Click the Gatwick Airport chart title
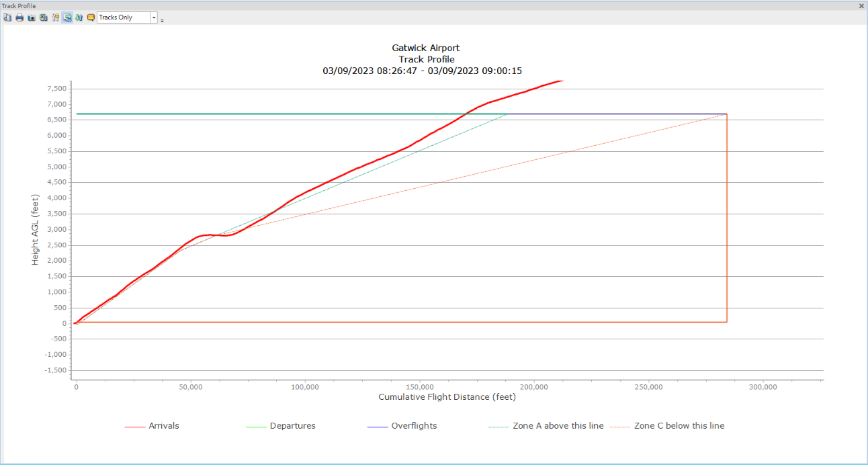The height and width of the screenshot is (465, 868). pyautogui.click(x=426, y=48)
